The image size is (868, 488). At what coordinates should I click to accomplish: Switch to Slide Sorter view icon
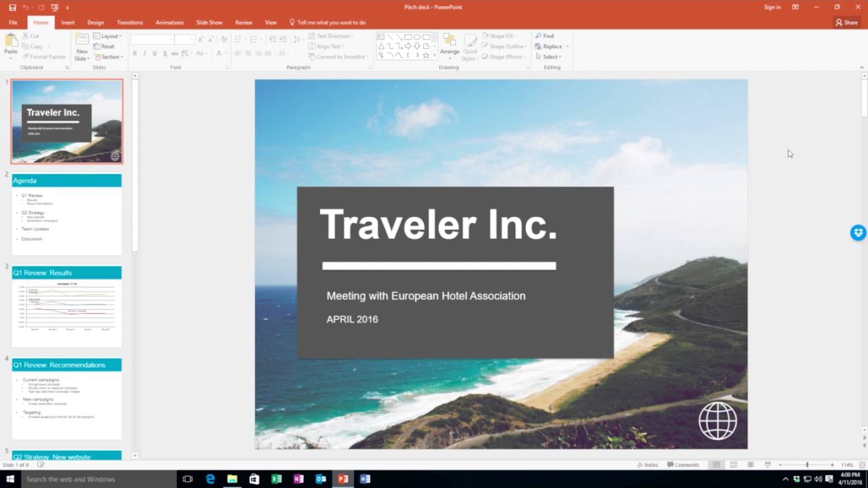(x=733, y=465)
